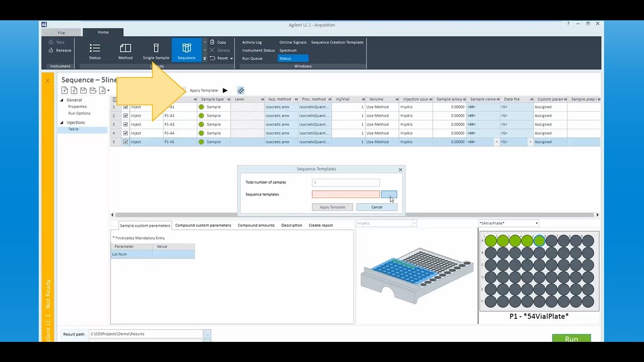Expand the layouts gallery more arrow
The image size is (644, 362).
click(x=204, y=58)
